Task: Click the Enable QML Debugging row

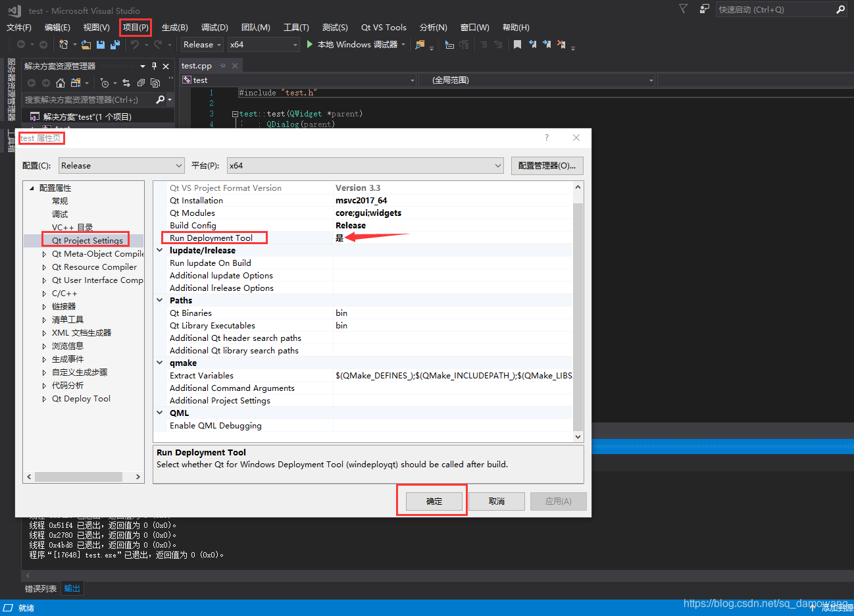Action: click(363, 426)
